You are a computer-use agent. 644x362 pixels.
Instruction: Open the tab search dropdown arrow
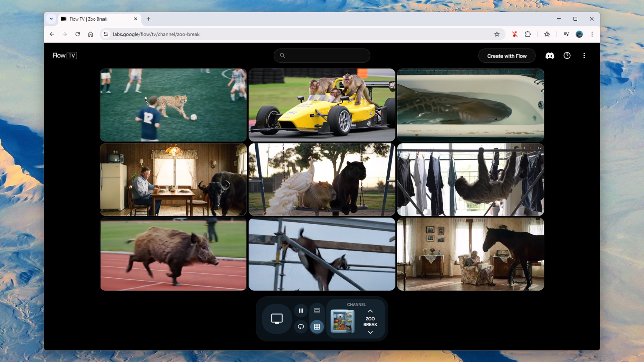[x=51, y=19]
